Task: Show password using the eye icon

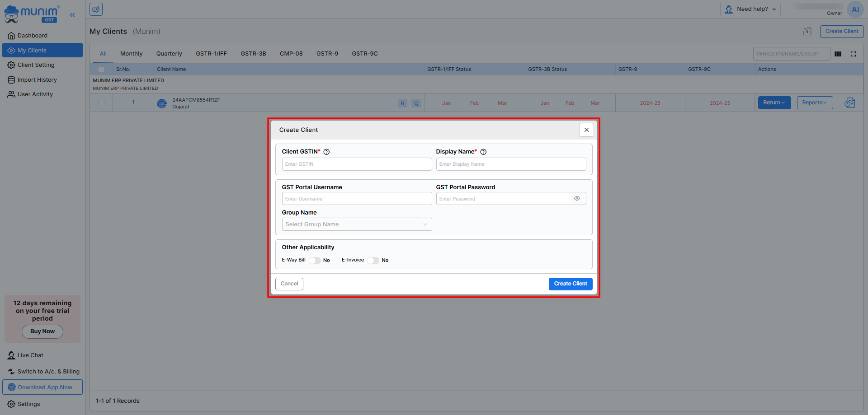Action: 577,199
